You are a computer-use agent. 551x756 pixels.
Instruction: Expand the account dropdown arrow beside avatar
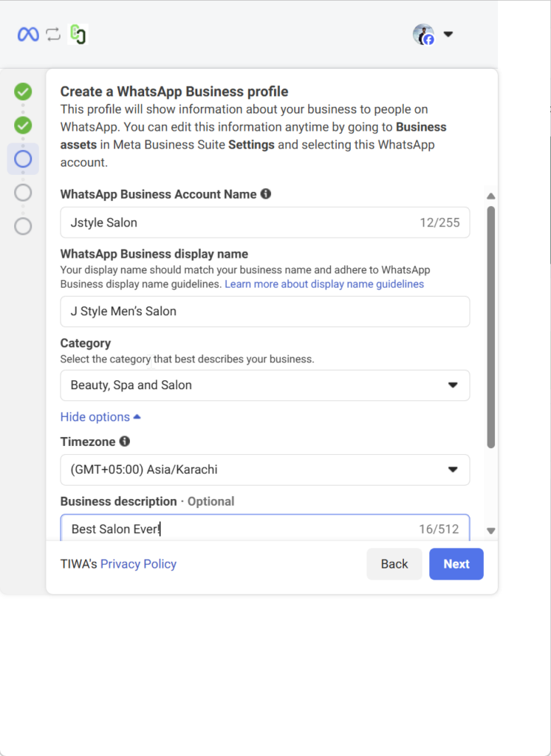[x=448, y=34]
